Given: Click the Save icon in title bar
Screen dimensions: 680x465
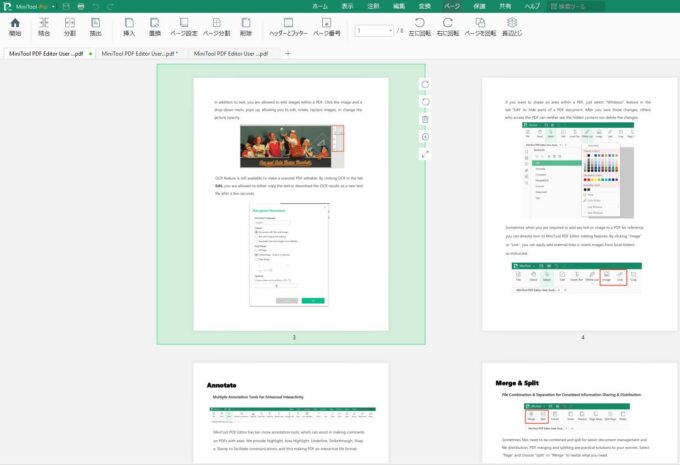Looking at the screenshot, I should (x=66, y=7).
